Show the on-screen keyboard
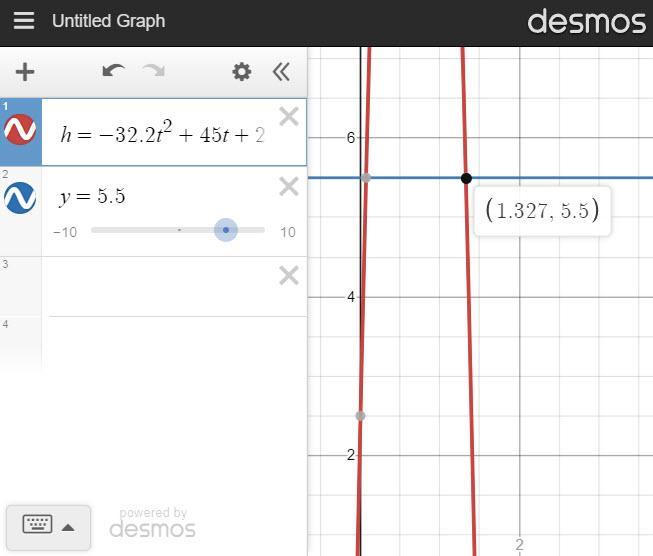Viewport: 653px width, 556px height. pos(48,527)
